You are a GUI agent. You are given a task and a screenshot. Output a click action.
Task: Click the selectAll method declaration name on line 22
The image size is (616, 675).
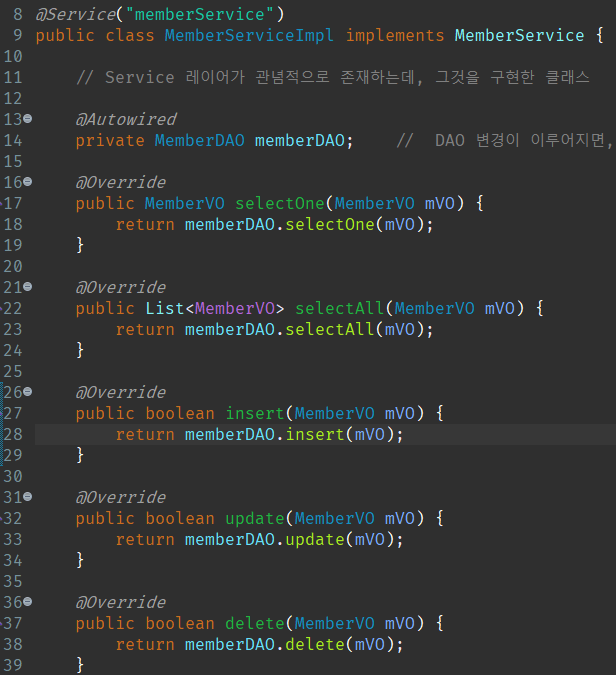click(x=340, y=308)
